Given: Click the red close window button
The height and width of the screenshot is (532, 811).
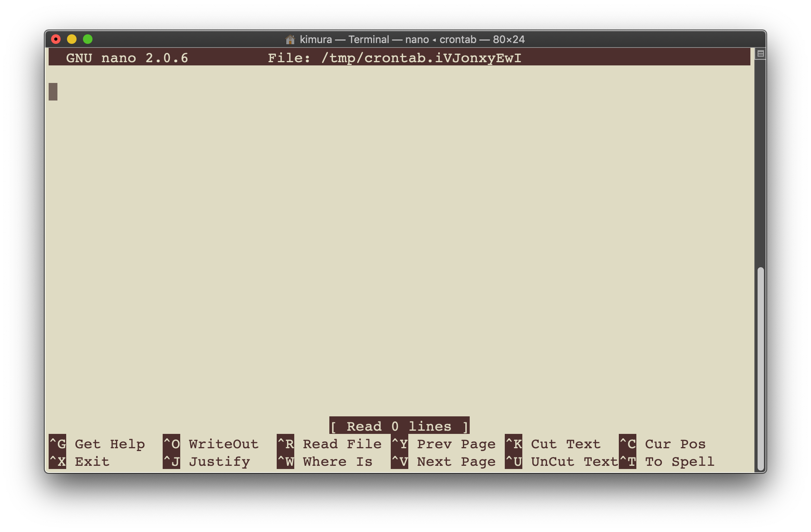Looking at the screenshot, I should pos(56,39).
